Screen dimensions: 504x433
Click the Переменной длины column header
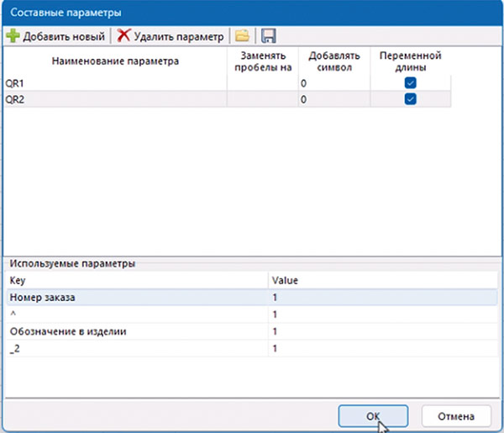[410, 61]
